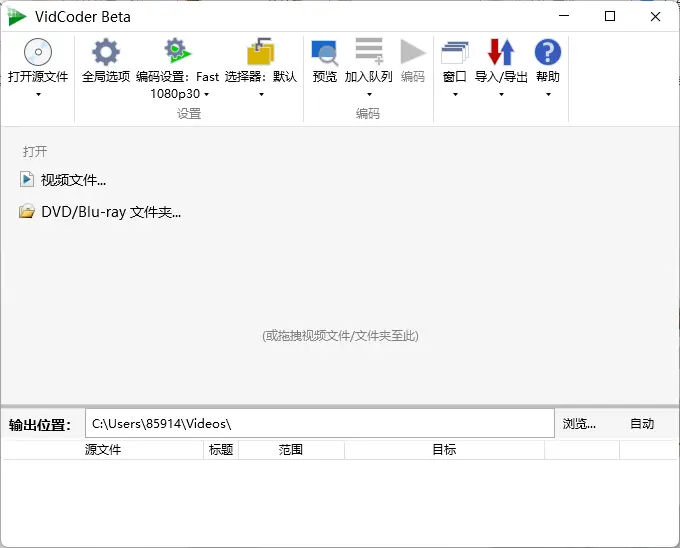Click the gray 编码 play icon

pos(413,52)
